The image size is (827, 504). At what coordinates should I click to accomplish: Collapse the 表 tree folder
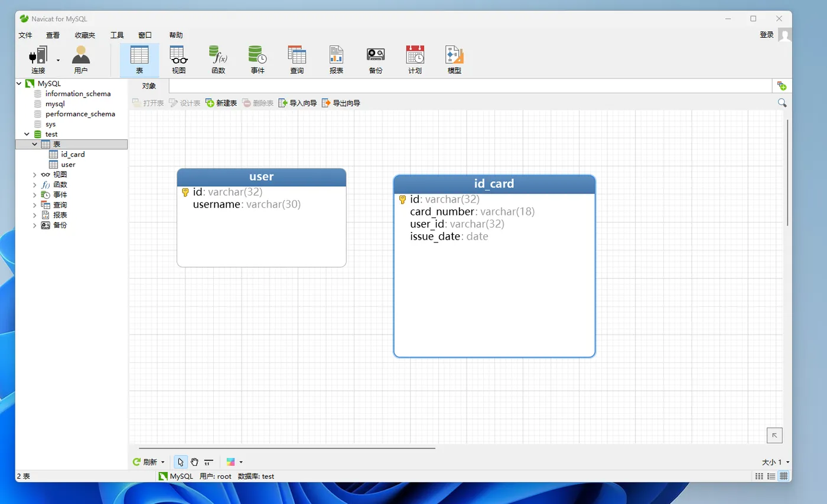click(35, 144)
